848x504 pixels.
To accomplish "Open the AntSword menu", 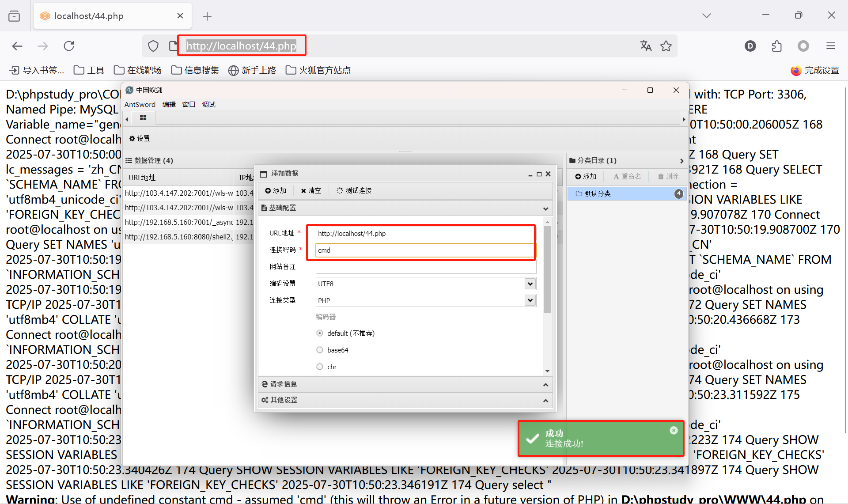I will [140, 104].
